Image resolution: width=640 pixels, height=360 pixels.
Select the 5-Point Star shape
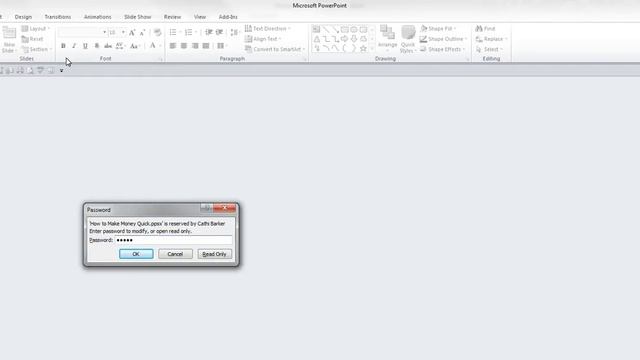tap(363, 49)
